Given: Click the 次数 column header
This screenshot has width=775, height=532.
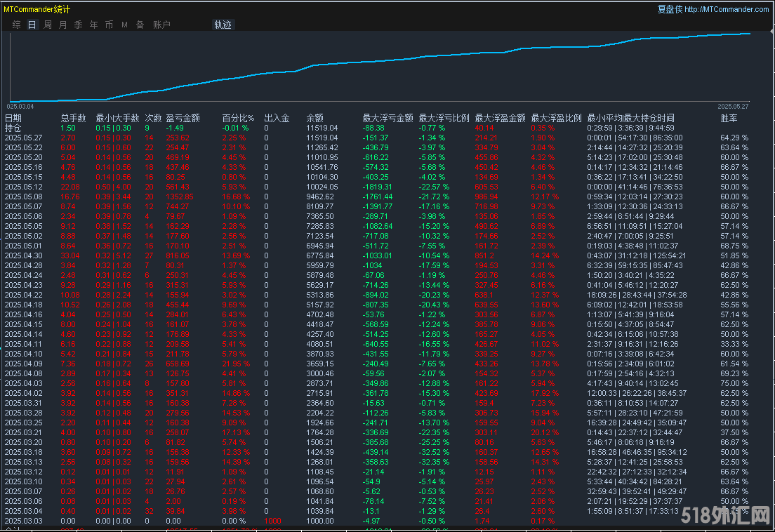Looking at the screenshot, I should coord(153,118).
